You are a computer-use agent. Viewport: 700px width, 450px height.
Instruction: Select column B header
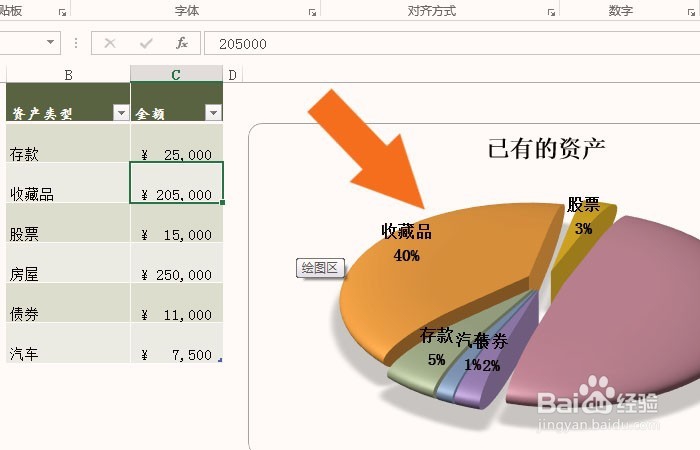pyautogui.click(x=68, y=75)
